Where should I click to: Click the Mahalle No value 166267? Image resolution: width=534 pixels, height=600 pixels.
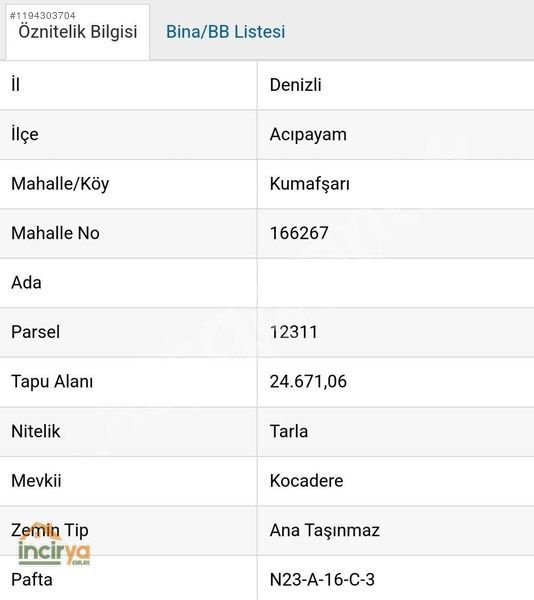pyautogui.click(x=299, y=233)
